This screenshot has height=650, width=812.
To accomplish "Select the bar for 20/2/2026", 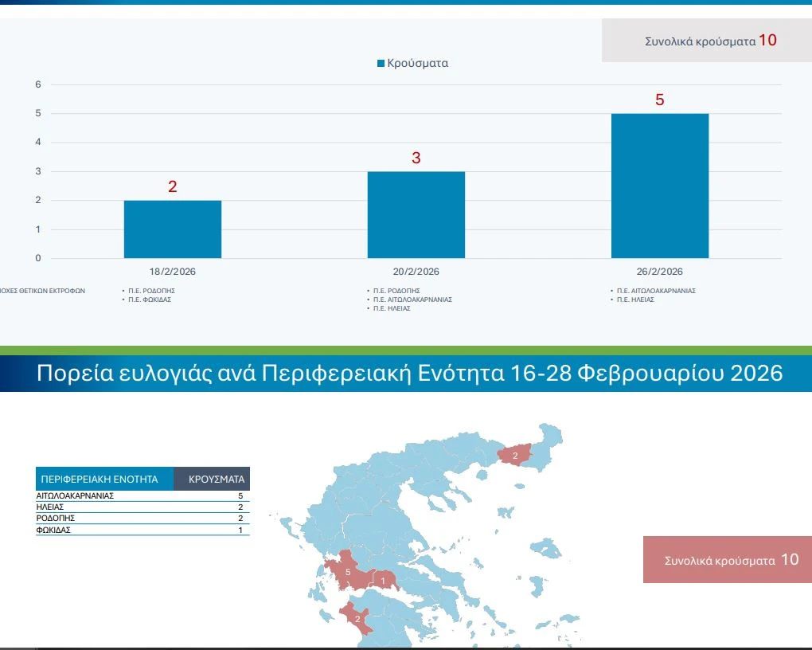I will (416, 215).
